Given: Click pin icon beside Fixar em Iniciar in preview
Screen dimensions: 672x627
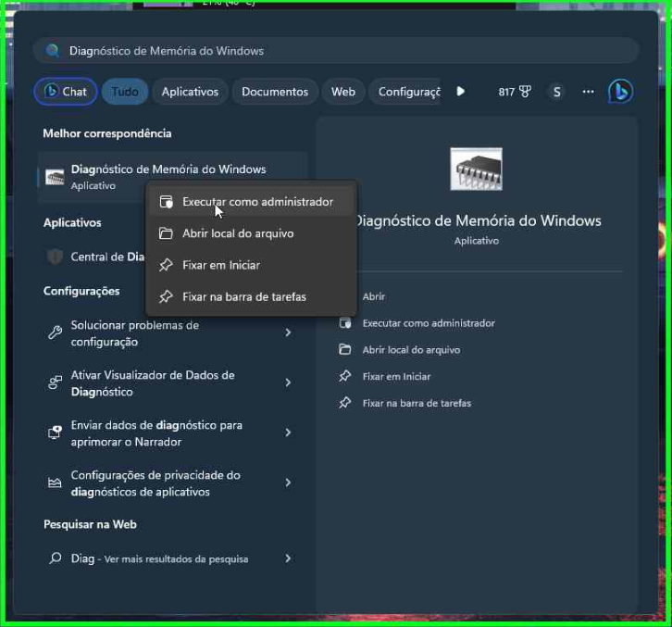Looking at the screenshot, I should point(345,376).
